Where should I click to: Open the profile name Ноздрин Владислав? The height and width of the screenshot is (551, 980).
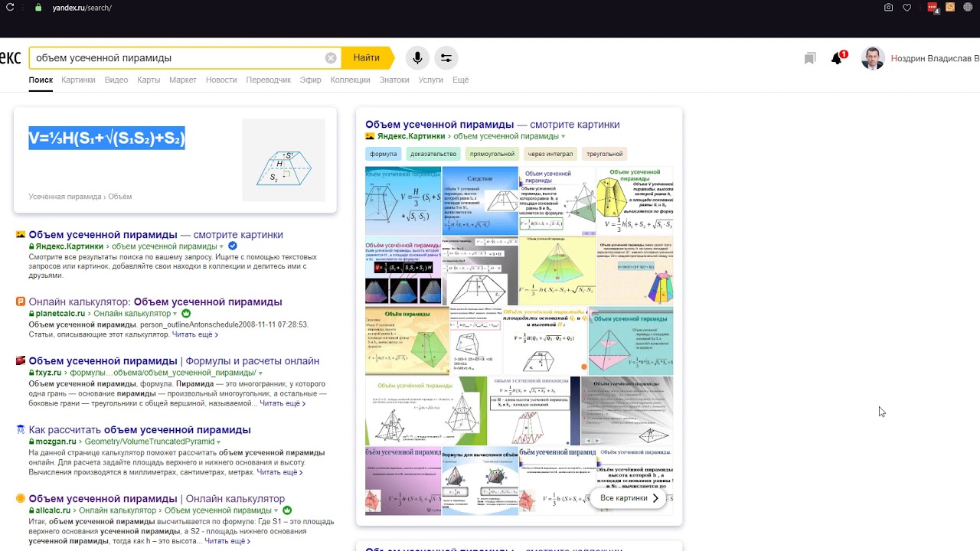[935, 58]
